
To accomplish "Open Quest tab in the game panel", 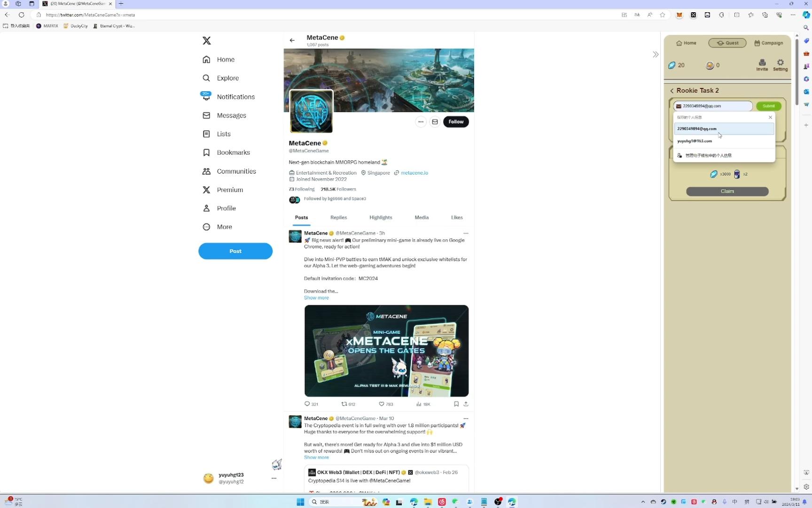I will 727,43.
